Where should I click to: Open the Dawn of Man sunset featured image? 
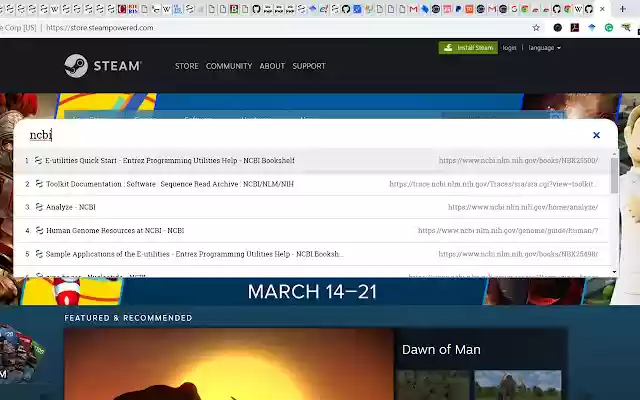[x=229, y=364]
